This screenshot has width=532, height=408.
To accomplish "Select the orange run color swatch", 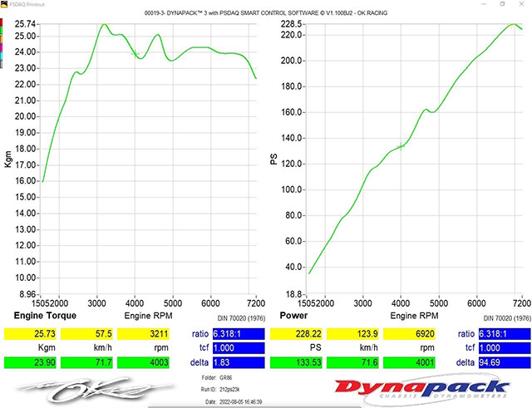I will point(2,39).
